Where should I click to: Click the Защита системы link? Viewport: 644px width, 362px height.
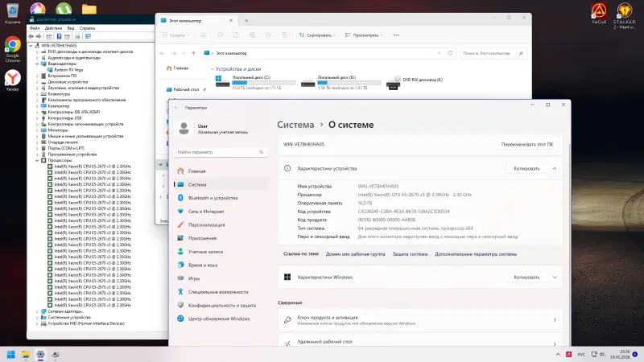coord(410,253)
